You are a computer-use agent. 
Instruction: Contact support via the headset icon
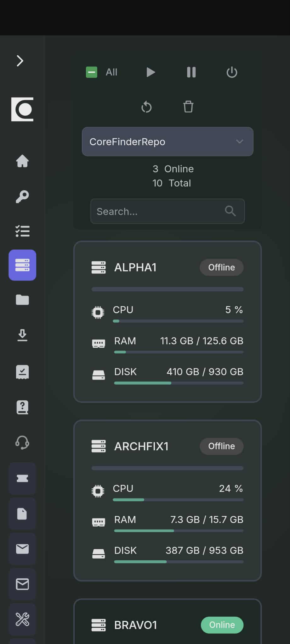[x=22, y=443]
